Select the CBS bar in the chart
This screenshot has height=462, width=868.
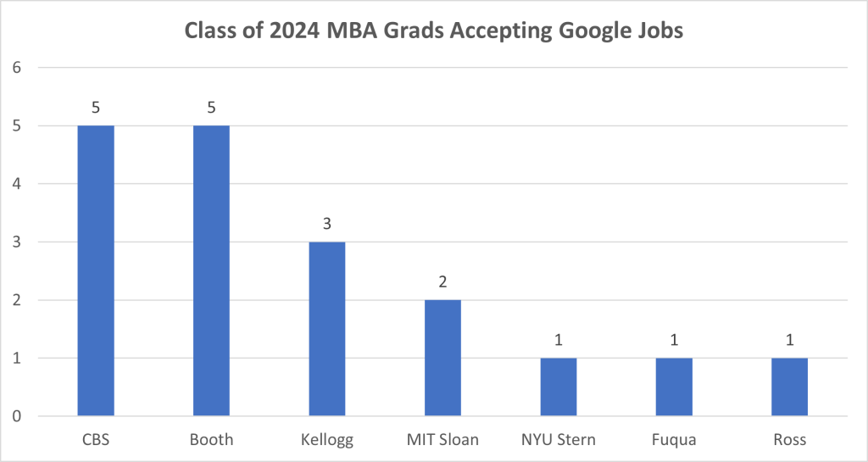click(96, 270)
